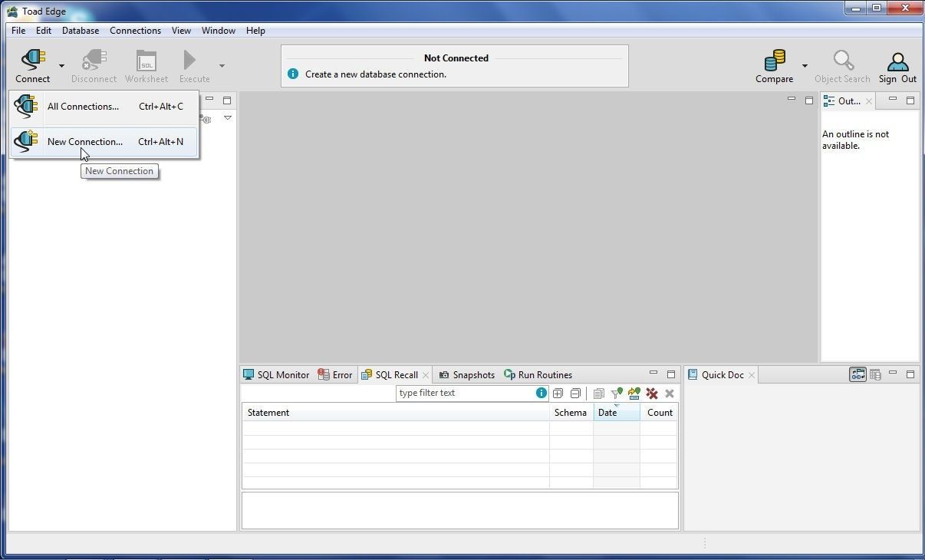Image resolution: width=925 pixels, height=560 pixels.
Task: Open the Help menu
Action: click(255, 31)
